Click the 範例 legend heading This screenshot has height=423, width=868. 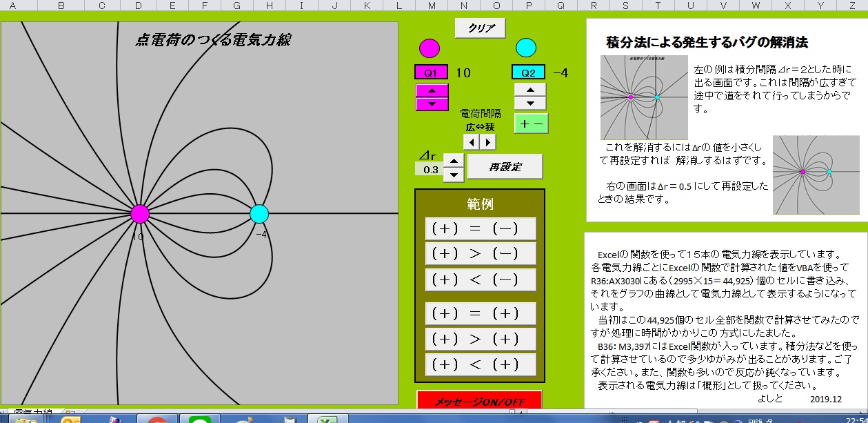[x=480, y=204]
